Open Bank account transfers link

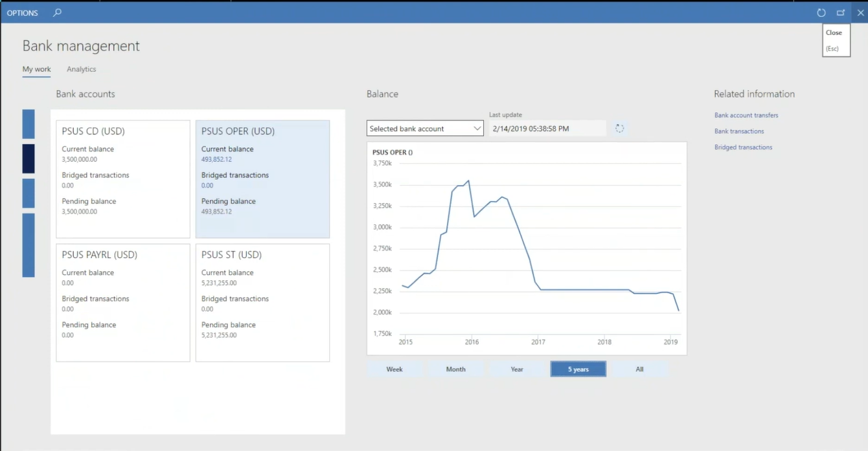pyautogui.click(x=746, y=115)
